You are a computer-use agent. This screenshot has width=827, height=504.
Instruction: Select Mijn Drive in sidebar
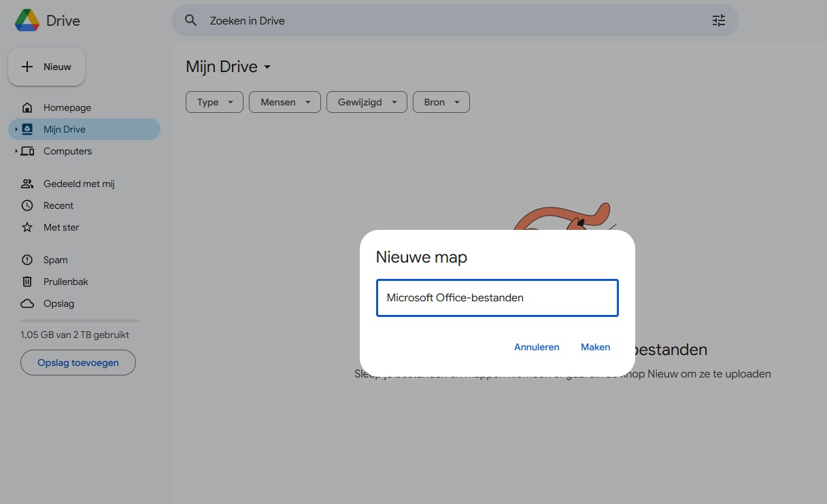[x=84, y=129]
